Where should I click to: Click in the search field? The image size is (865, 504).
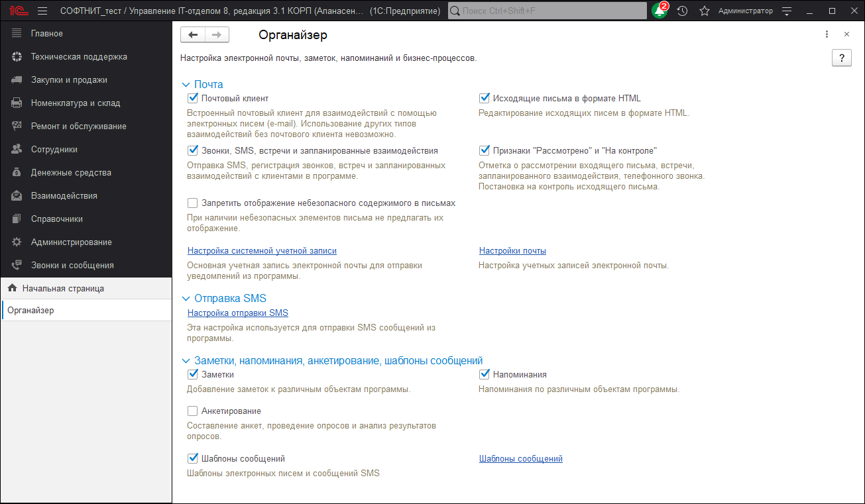[x=550, y=11]
